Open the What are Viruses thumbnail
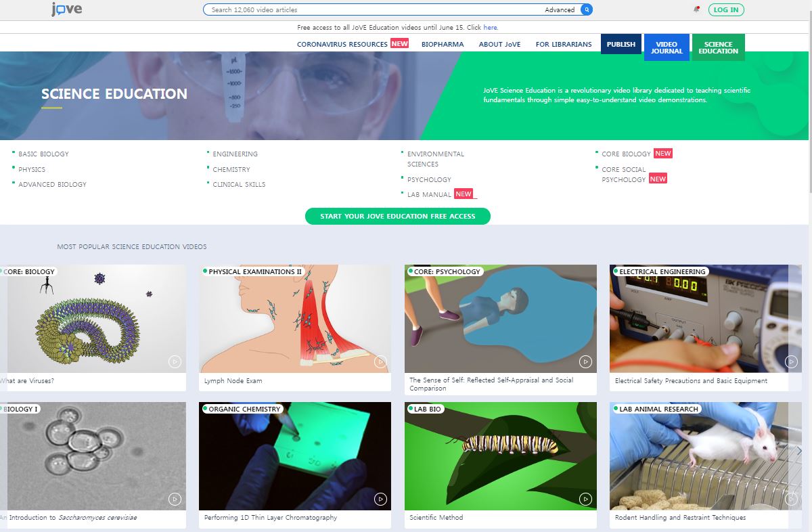Image resolution: width=812 pixels, height=532 pixels. pyautogui.click(x=93, y=318)
